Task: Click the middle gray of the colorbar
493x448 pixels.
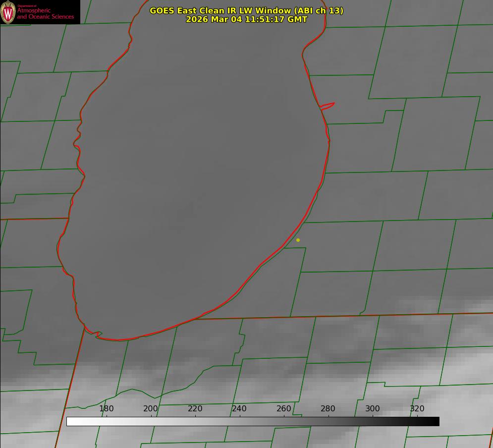Action: 253,421
